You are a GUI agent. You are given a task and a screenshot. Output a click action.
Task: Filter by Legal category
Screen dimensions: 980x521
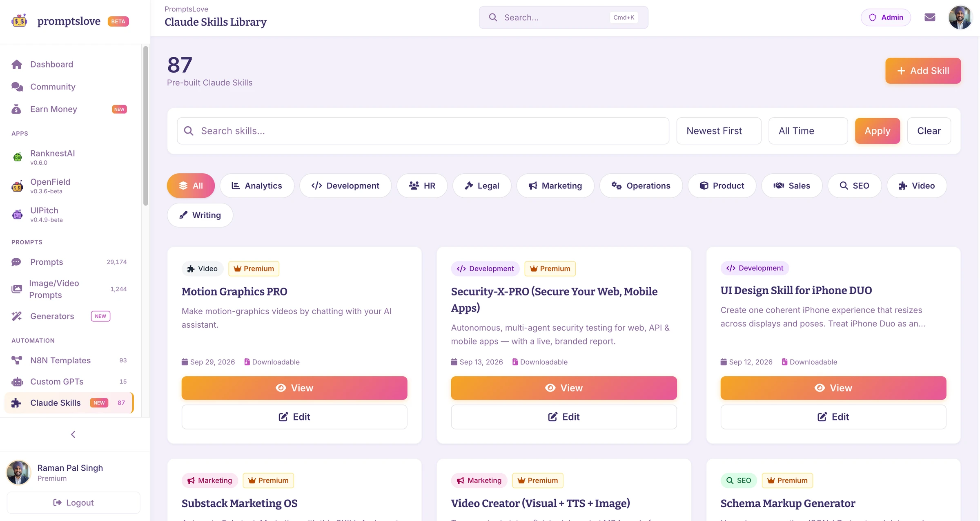coord(482,186)
